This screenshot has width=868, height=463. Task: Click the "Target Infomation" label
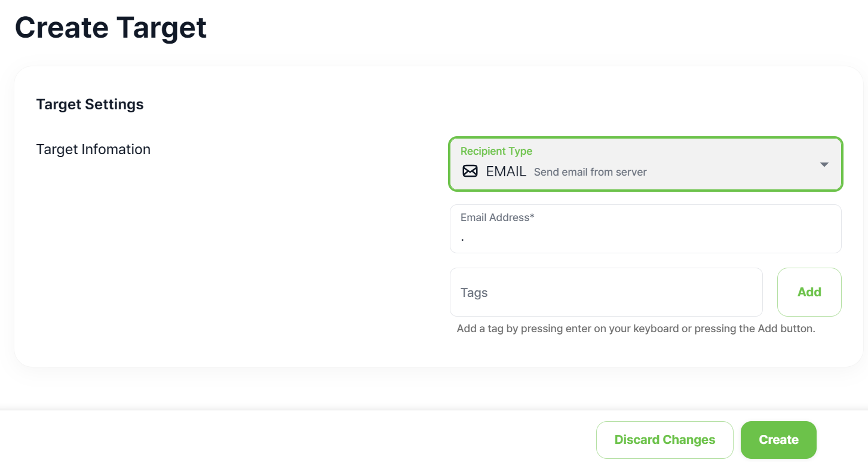(93, 149)
